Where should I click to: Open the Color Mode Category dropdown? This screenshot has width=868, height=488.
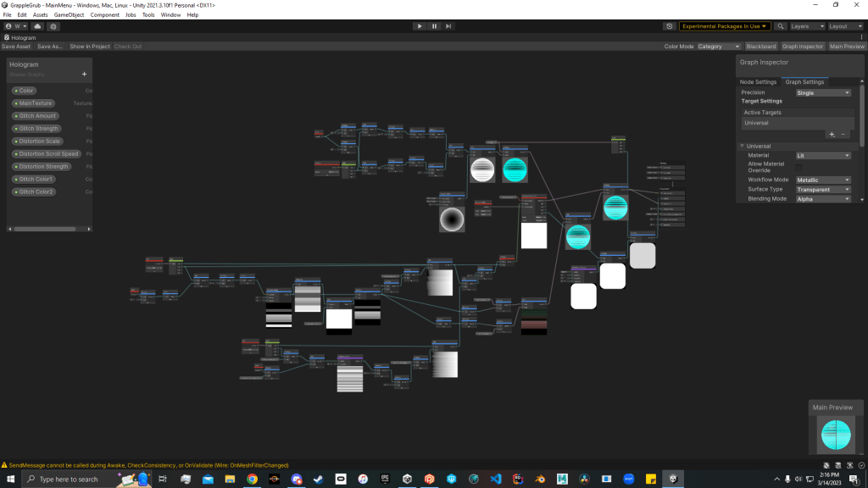click(x=718, y=47)
